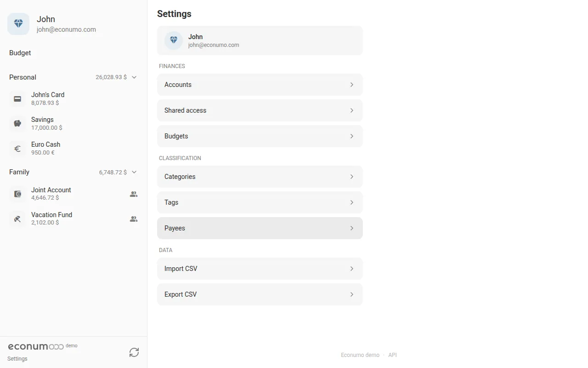Open the John's Card account

tap(73, 98)
